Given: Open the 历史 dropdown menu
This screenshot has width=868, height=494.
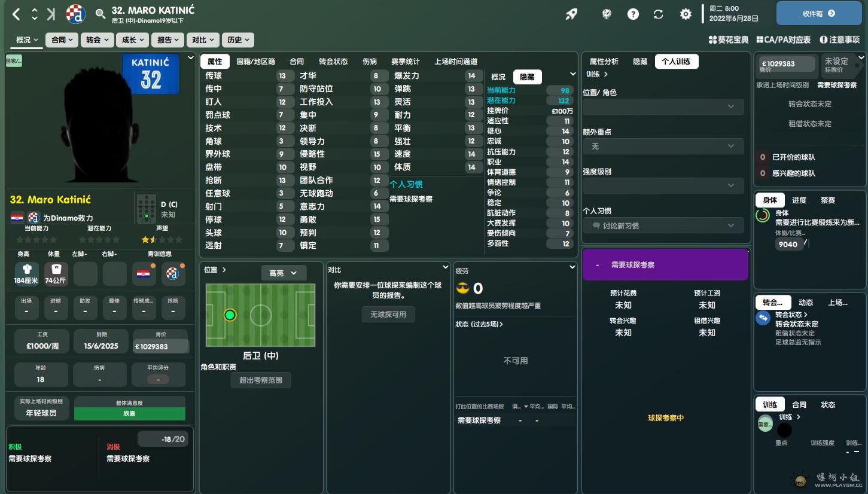Looking at the screenshot, I should [237, 40].
